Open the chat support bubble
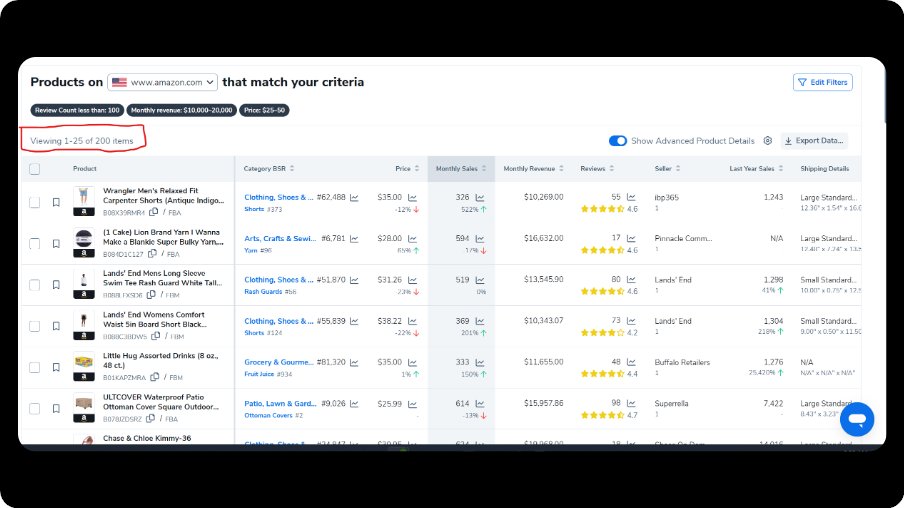The image size is (904, 508). coord(857,419)
